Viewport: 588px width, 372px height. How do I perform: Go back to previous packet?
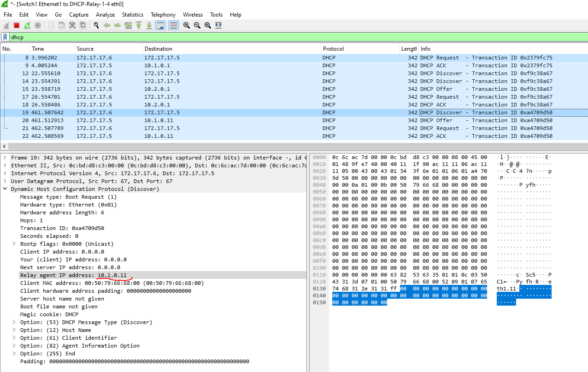tap(107, 26)
